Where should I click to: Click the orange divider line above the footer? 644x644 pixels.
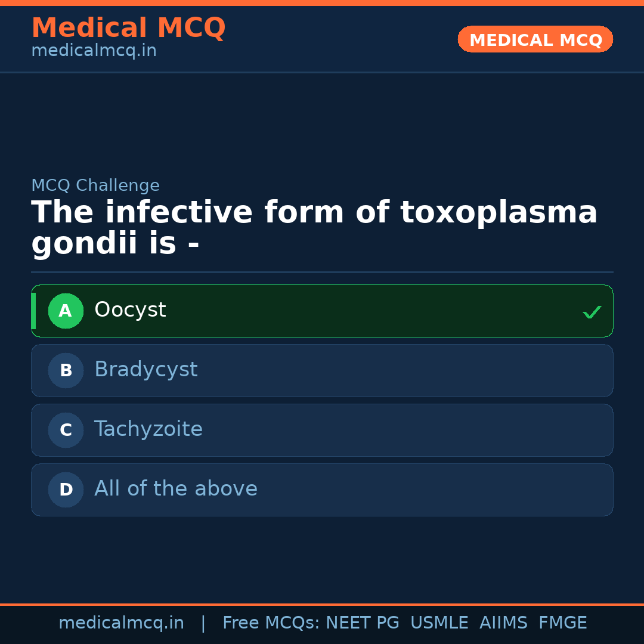click(322, 603)
